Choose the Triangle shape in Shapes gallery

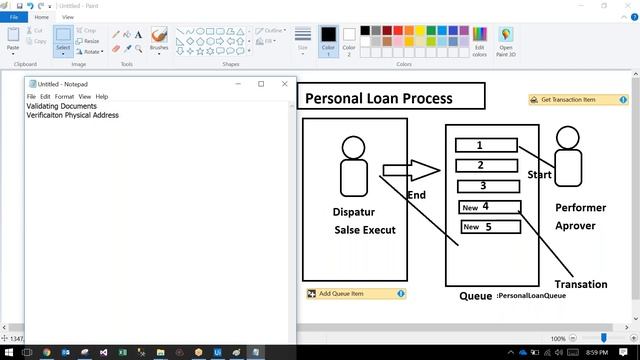pyautogui.click(x=240, y=31)
